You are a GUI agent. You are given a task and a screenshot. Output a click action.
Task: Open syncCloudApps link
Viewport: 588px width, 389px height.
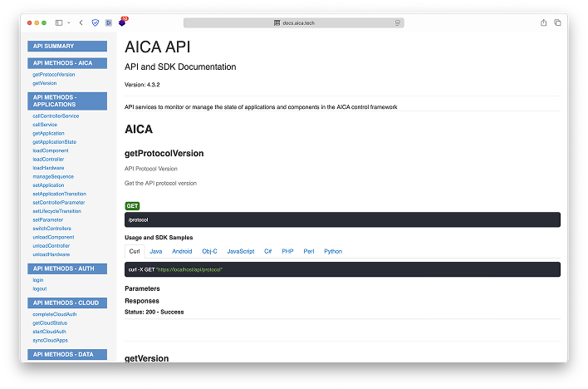(x=51, y=341)
